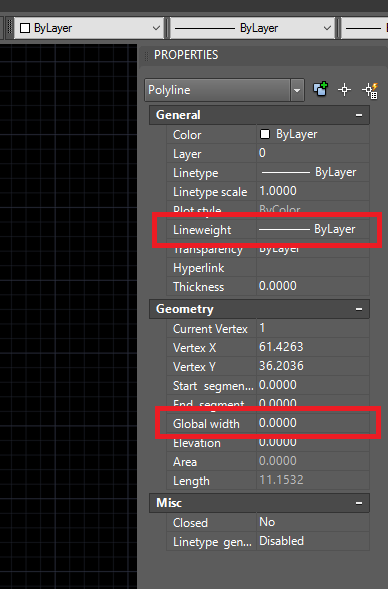Click the Hyperlink value field
Image resolution: width=388 pixels, height=589 pixels.
(313, 267)
